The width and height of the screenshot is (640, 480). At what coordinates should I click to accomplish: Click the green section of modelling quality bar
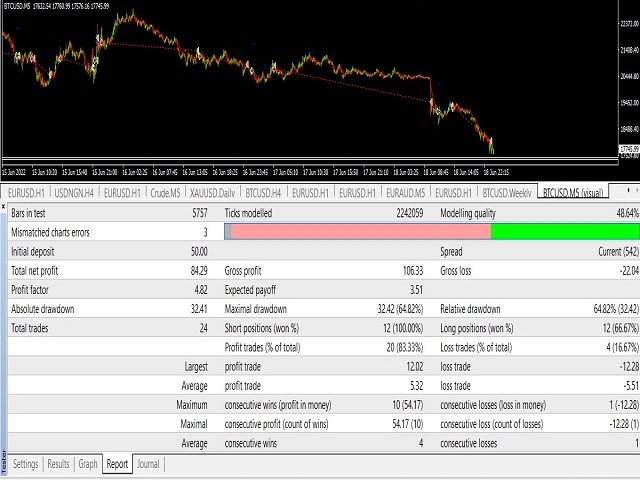click(565, 232)
